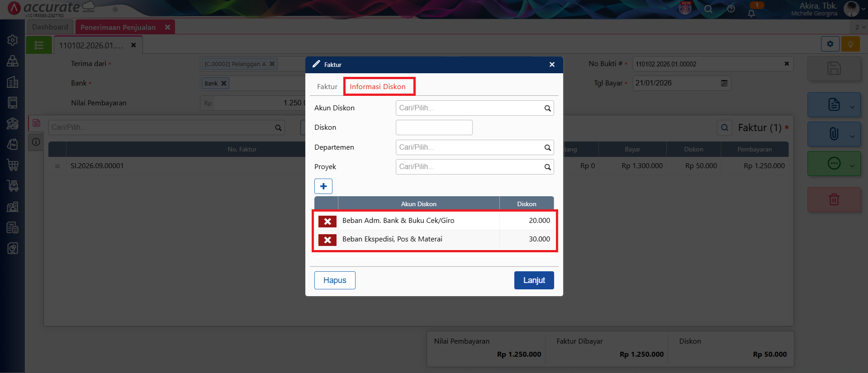Viewport: 868px width, 373px height.
Task: Remove Beban Adm. Bank discount row
Action: [327, 221]
